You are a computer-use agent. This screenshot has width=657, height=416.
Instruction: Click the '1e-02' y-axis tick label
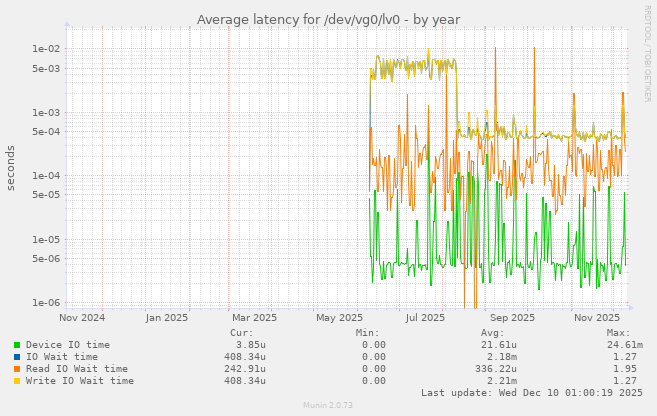tap(46, 49)
